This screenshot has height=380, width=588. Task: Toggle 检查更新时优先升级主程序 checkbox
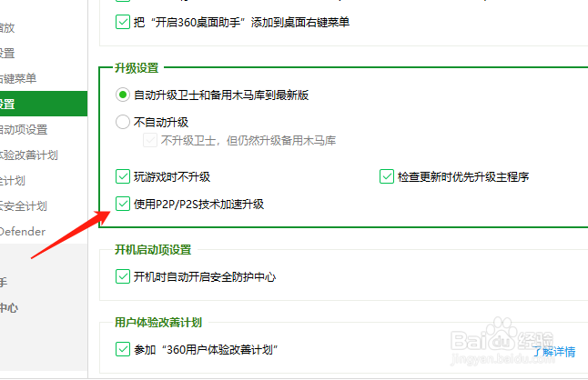click(387, 176)
